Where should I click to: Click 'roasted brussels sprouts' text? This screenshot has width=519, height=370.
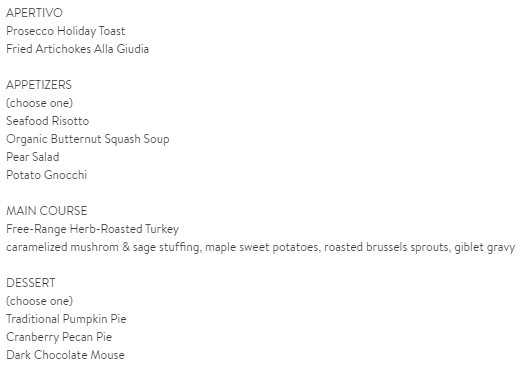386,247
